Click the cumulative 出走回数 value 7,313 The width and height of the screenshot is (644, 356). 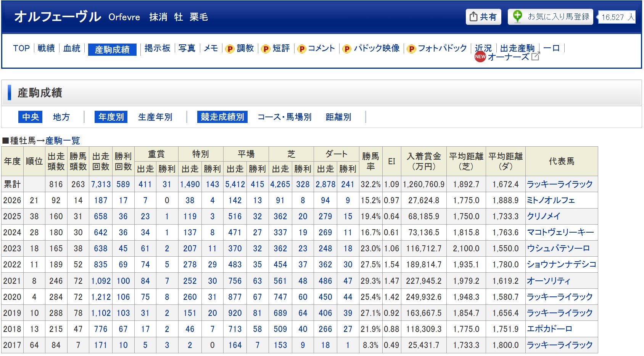(101, 184)
